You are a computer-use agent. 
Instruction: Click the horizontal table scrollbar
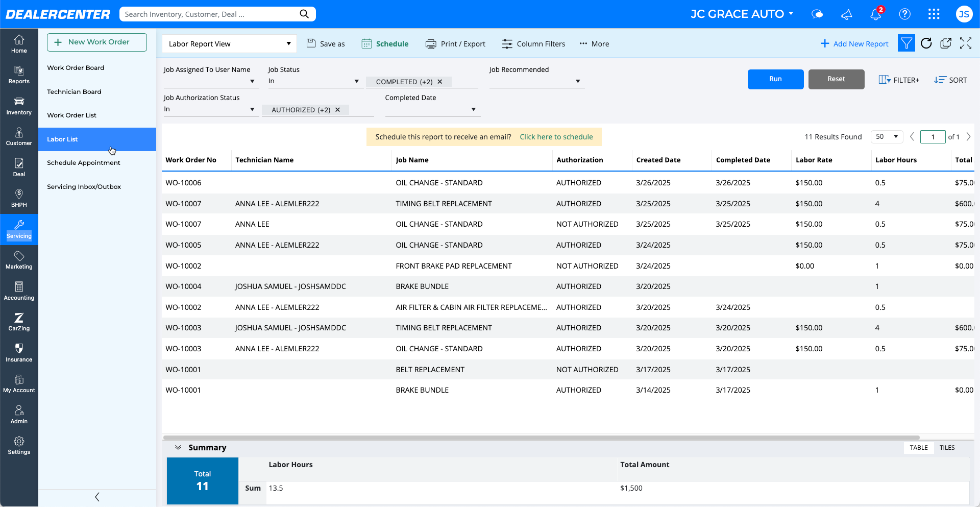tap(541, 438)
